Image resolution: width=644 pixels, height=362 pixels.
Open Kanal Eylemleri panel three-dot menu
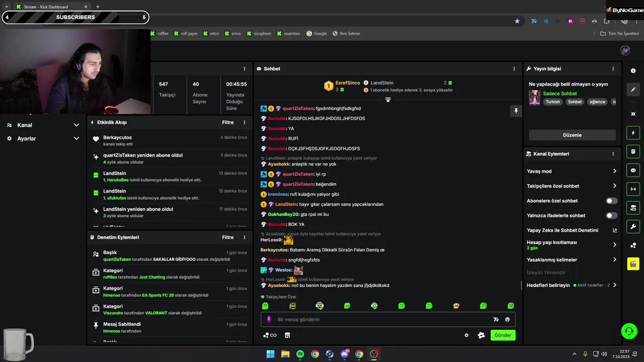[x=613, y=154]
